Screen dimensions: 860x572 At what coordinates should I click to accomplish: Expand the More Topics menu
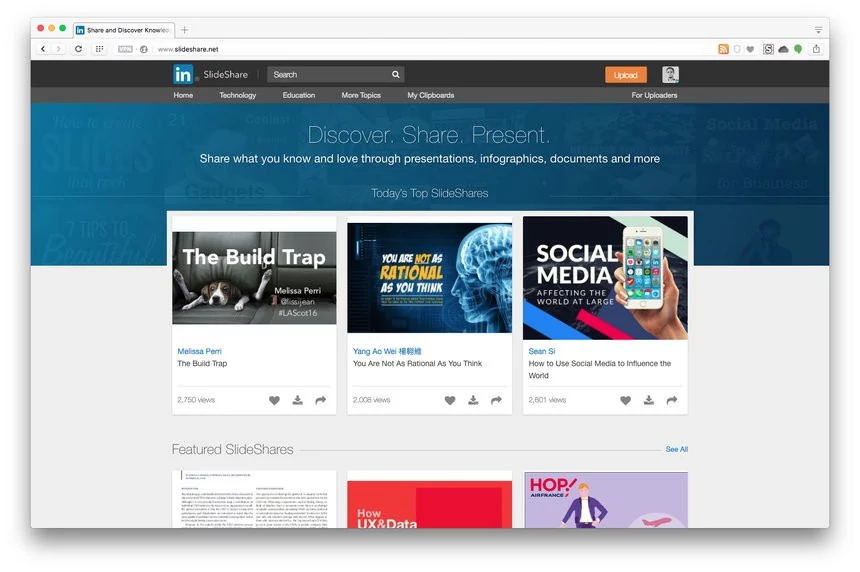coord(361,95)
